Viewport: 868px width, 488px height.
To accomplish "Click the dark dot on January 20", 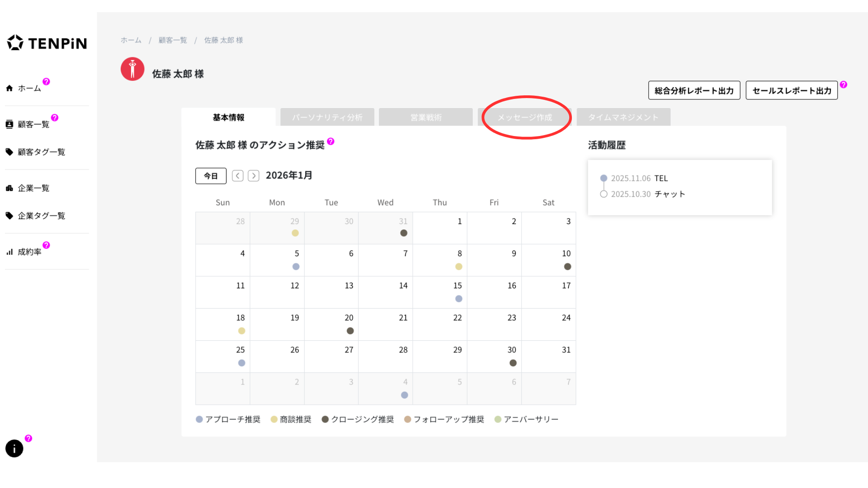I will [x=350, y=331].
